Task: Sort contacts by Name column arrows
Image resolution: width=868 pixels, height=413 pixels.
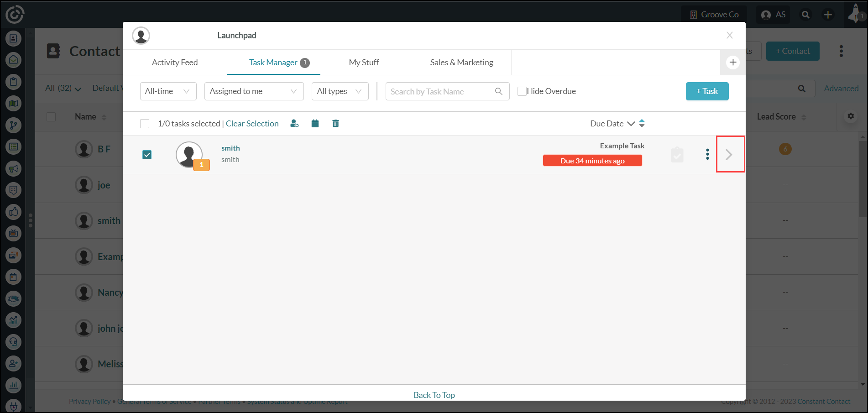Action: tap(104, 117)
